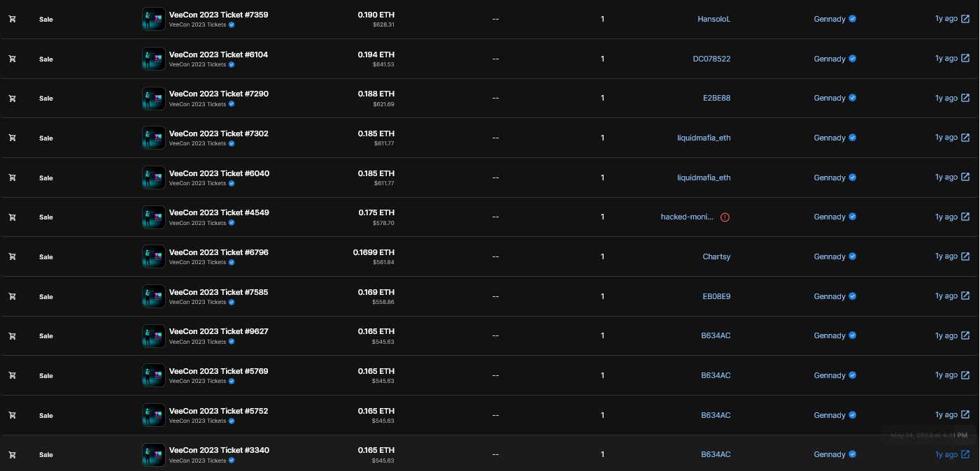Click the cart sale icon in Ticket #7359 row
980x471 pixels.
[x=12, y=19]
